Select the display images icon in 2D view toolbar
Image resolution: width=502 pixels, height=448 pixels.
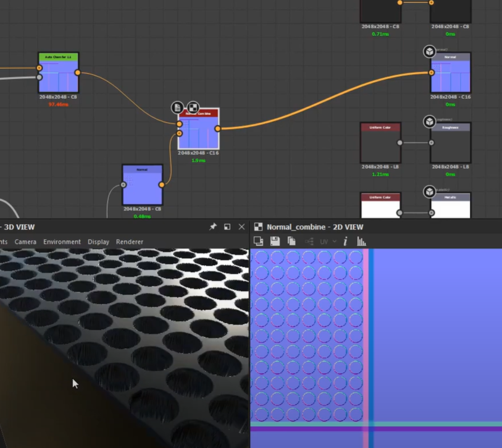click(x=258, y=242)
